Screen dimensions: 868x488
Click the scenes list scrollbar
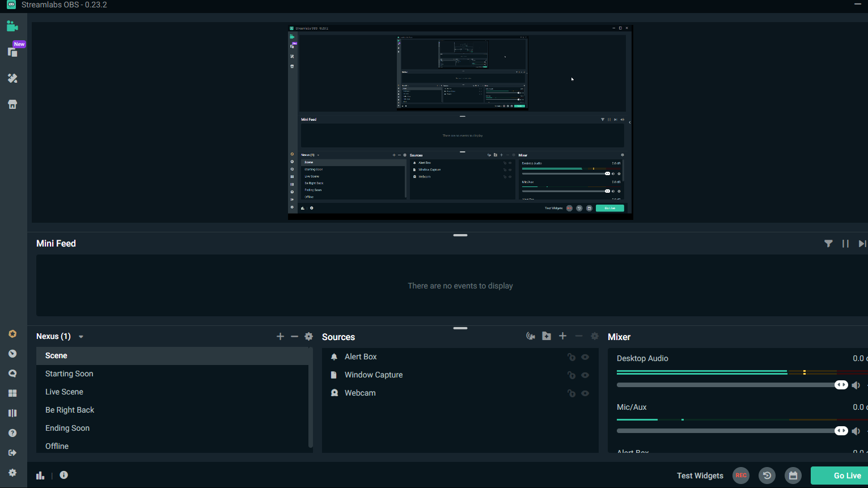point(310,398)
